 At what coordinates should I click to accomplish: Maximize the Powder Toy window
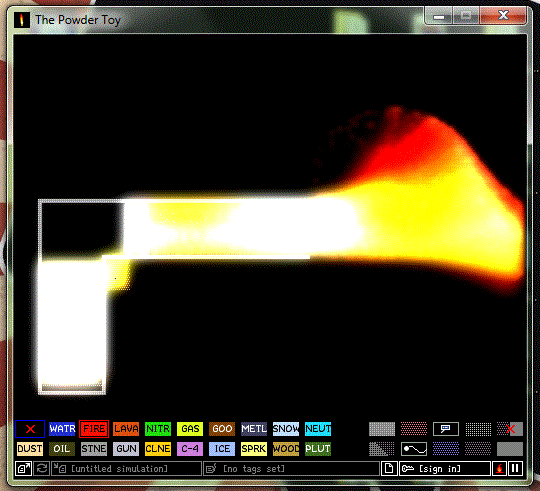[x=466, y=16]
